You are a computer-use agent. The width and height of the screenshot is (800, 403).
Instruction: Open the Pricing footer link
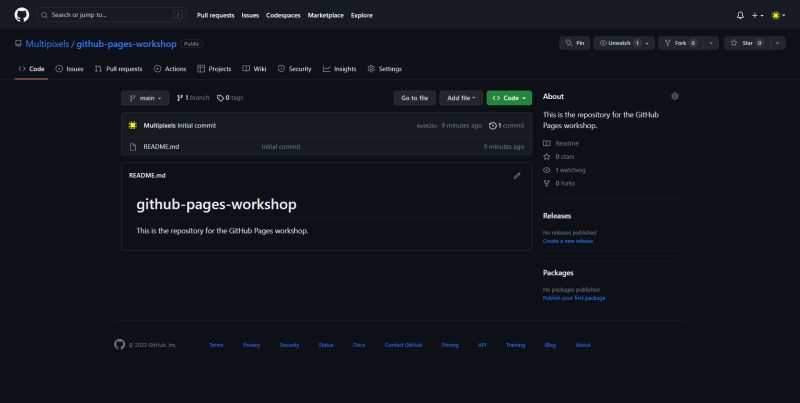(x=450, y=345)
